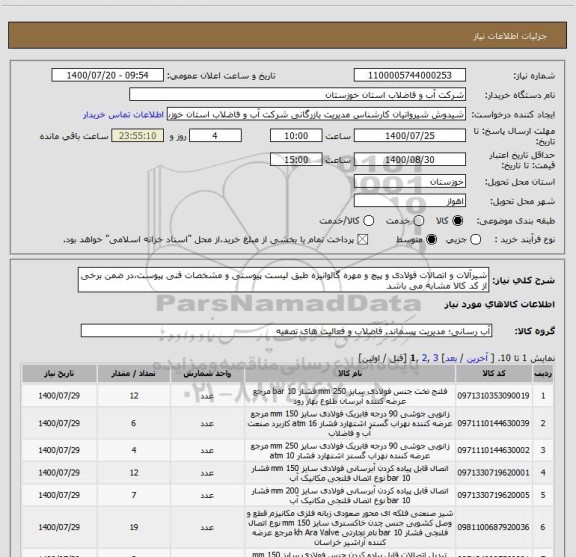Open the بعد next page link

tap(451, 358)
